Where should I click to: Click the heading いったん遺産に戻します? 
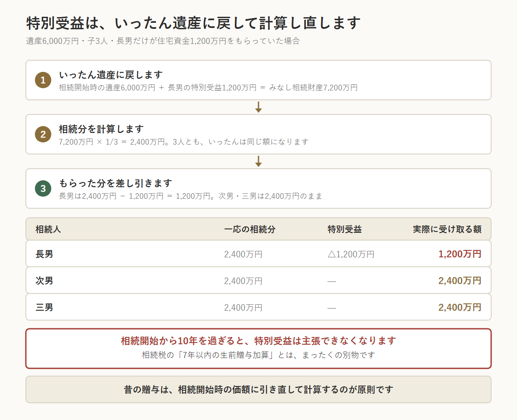point(111,75)
